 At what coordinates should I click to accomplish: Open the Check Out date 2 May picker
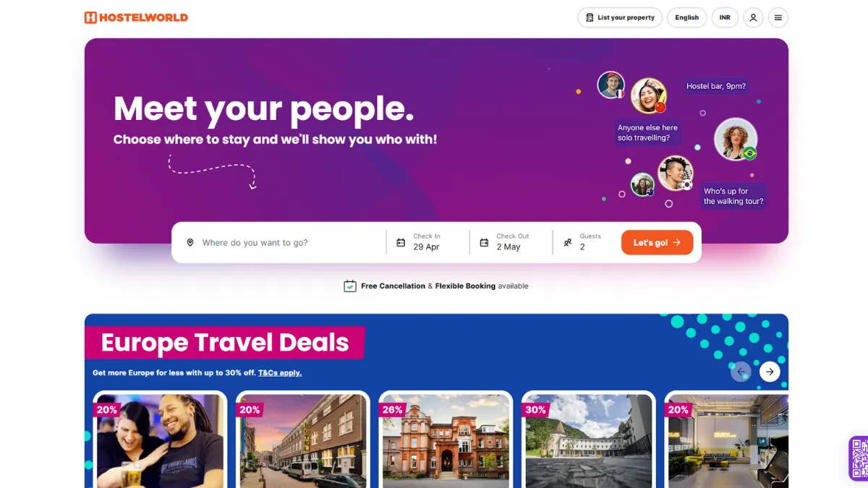[511, 242]
